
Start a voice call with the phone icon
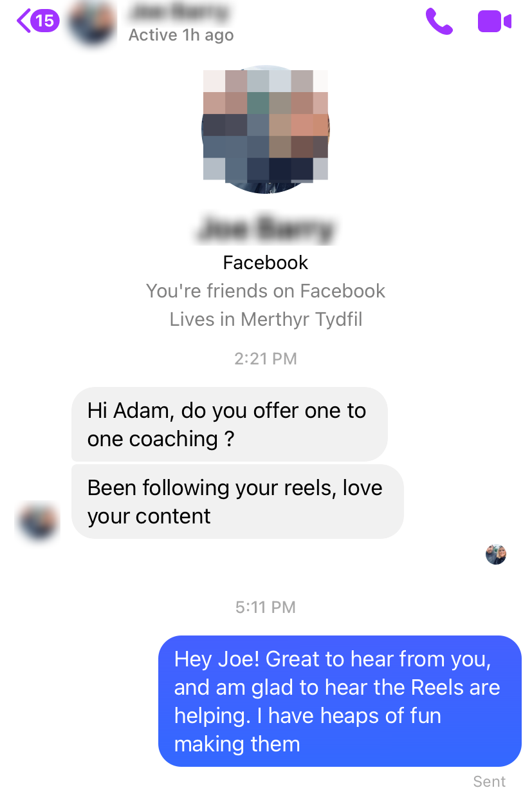click(x=439, y=21)
